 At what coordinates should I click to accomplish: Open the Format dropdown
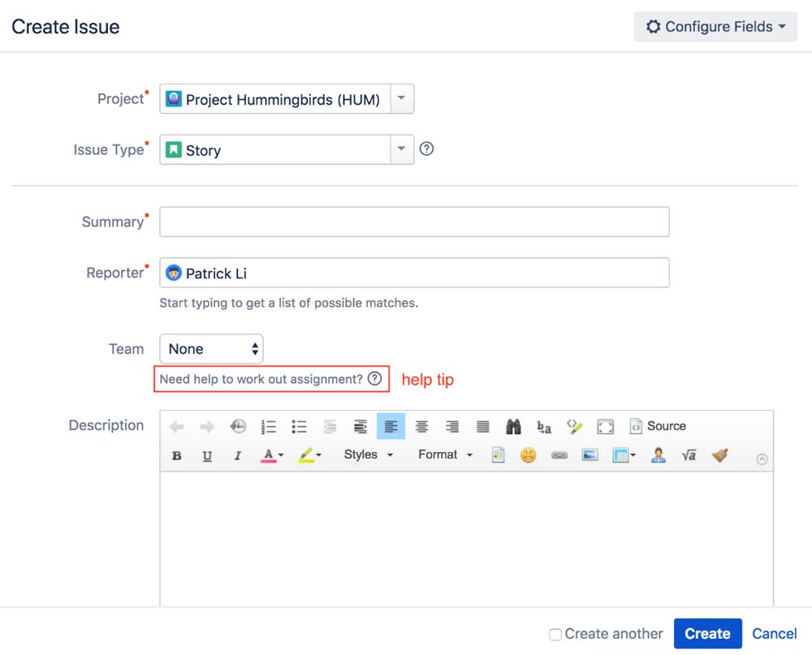click(x=445, y=455)
